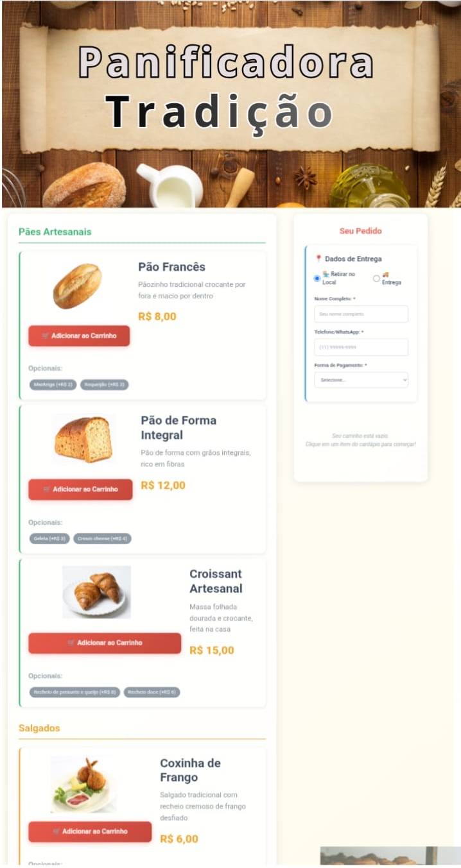
Task: Click the Pão Francês product image
Action: pyautogui.click(x=77, y=286)
